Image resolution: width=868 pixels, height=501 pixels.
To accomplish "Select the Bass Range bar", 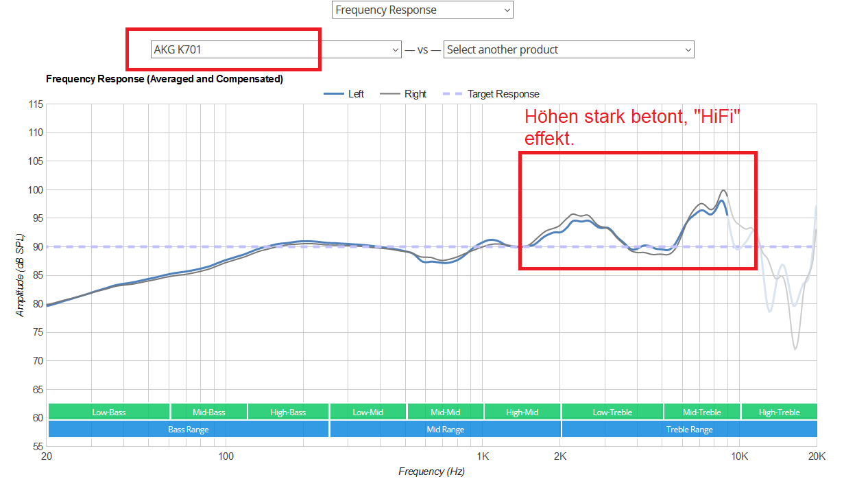I will pos(189,429).
